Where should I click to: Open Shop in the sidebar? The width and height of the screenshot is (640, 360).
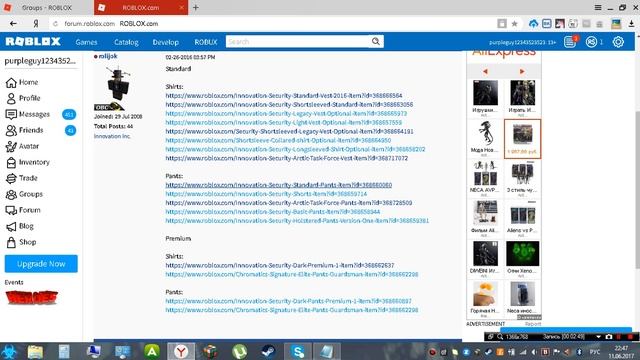coord(21,242)
